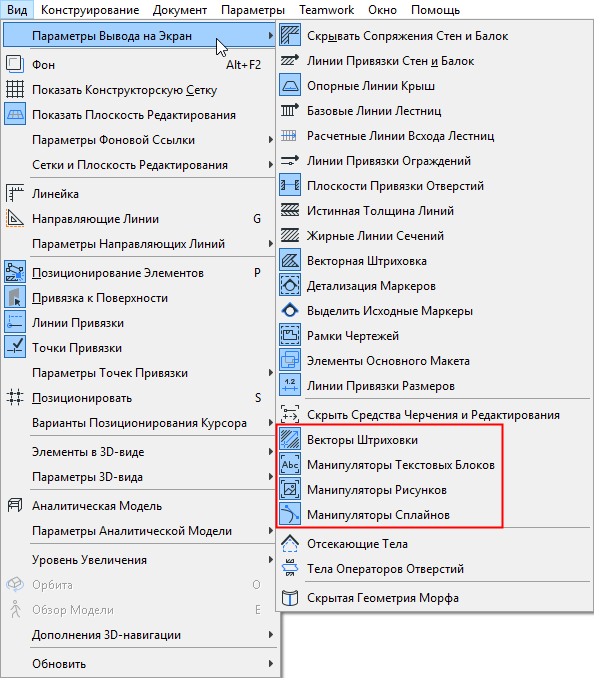
Task: Click the Скрытая Геометрия Морфа icon
Action: pos(290,598)
